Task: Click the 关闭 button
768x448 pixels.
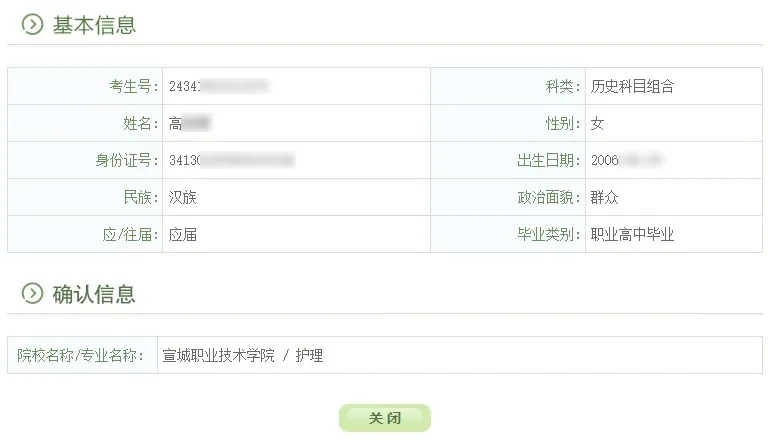Action: (x=384, y=418)
